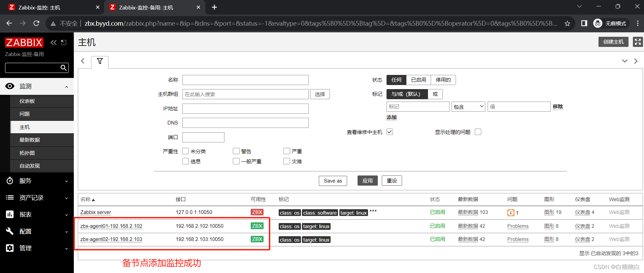Click the red ZBX badge of Zabbix server

coord(257,212)
